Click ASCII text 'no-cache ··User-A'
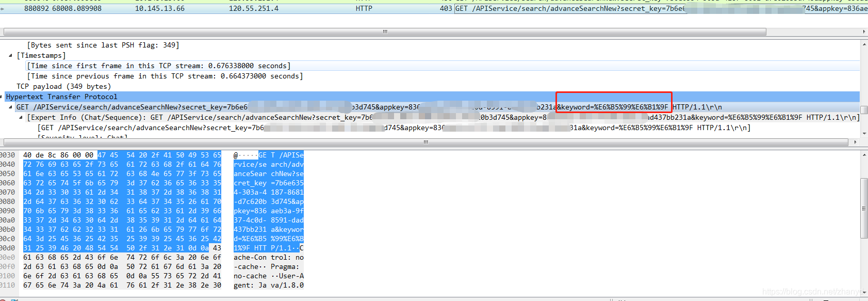The width and height of the screenshot is (868, 301). [269, 276]
